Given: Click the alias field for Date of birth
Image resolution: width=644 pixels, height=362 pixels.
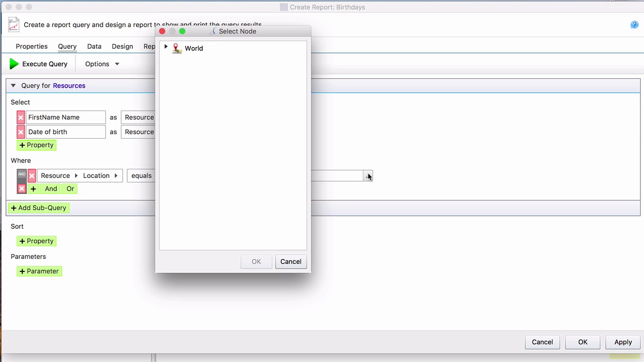Looking at the screenshot, I should pos(138,132).
